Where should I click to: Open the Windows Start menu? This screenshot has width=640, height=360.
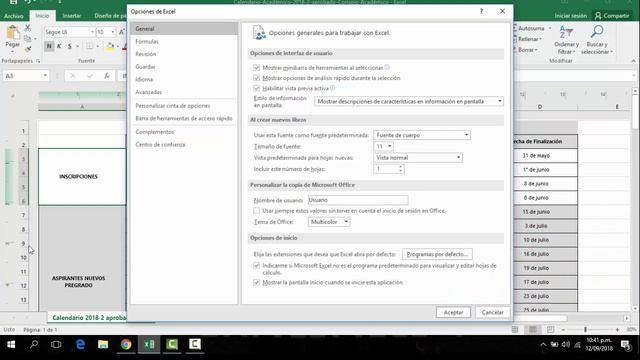coord(11,345)
